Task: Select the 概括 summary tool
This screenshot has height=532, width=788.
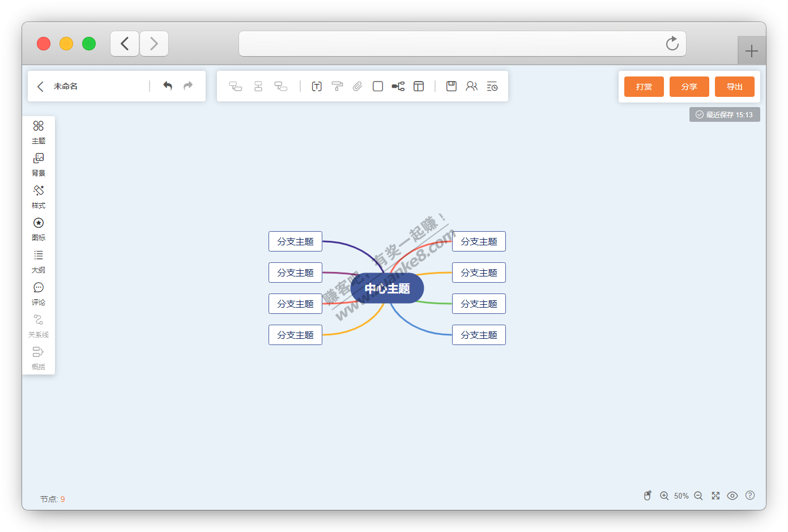Action: click(x=39, y=359)
